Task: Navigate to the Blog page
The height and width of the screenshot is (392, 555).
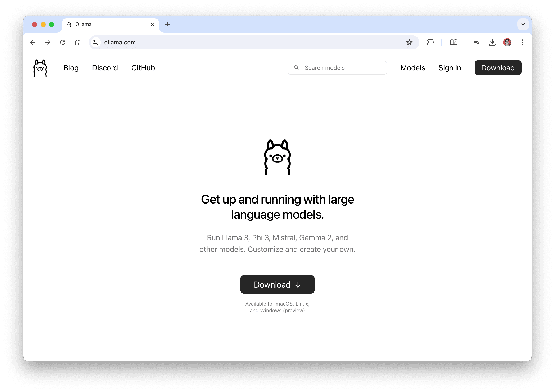Action: click(71, 67)
